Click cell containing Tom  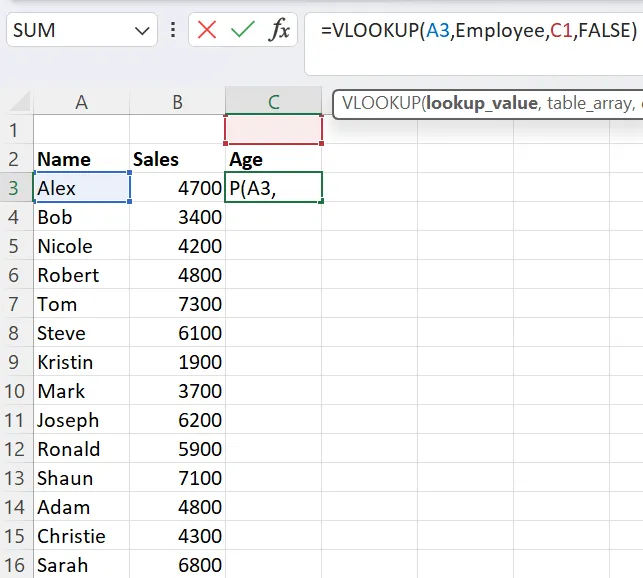(x=81, y=304)
